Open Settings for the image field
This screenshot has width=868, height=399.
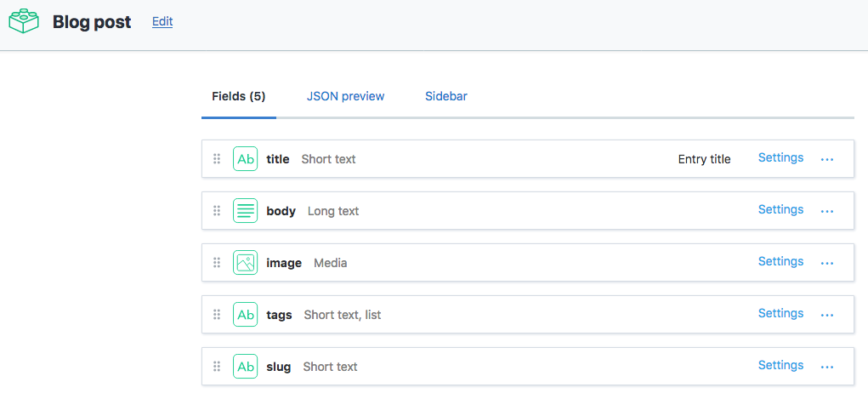pyautogui.click(x=780, y=261)
